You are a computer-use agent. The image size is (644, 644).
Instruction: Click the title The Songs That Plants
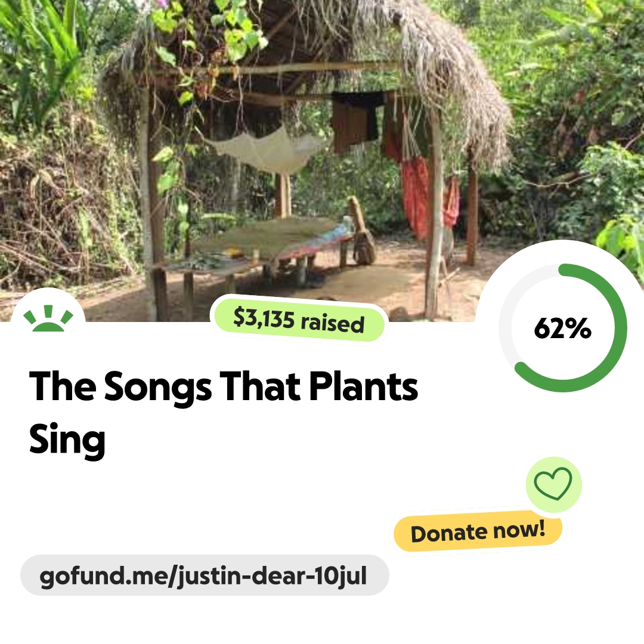tap(224, 387)
